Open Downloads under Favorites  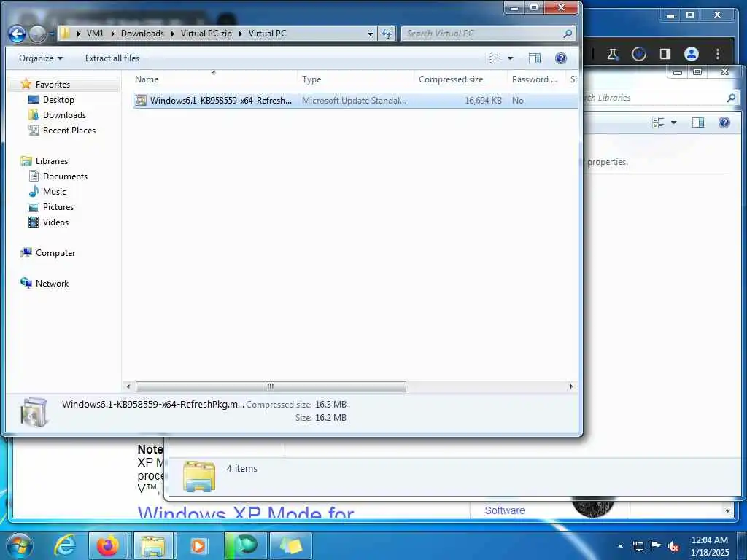pos(64,114)
